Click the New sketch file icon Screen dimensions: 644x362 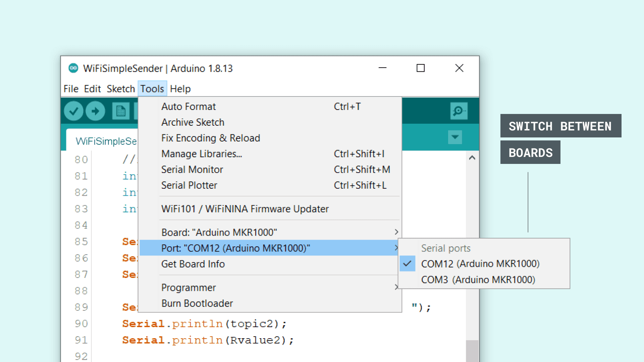click(121, 111)
